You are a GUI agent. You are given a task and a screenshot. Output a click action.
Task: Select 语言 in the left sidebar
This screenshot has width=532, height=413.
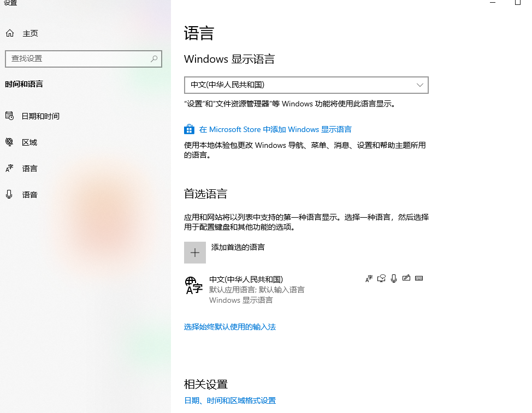pyautogui.click(x=29, y=169)
